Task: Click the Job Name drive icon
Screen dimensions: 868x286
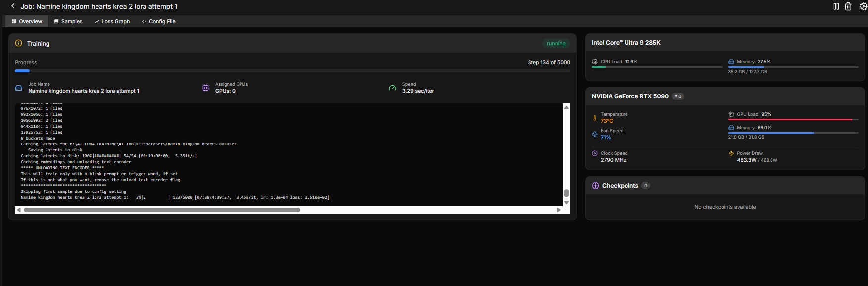Action: (18, 88)
